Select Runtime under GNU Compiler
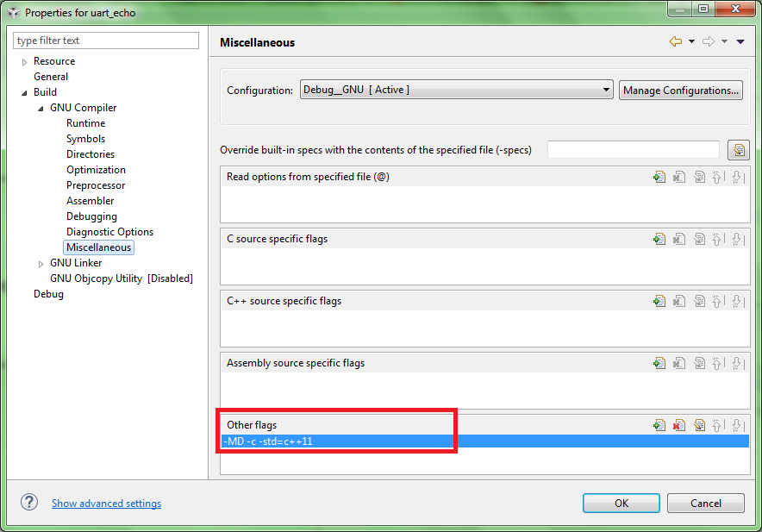This screenshot has height=532, width=762. 85,123
